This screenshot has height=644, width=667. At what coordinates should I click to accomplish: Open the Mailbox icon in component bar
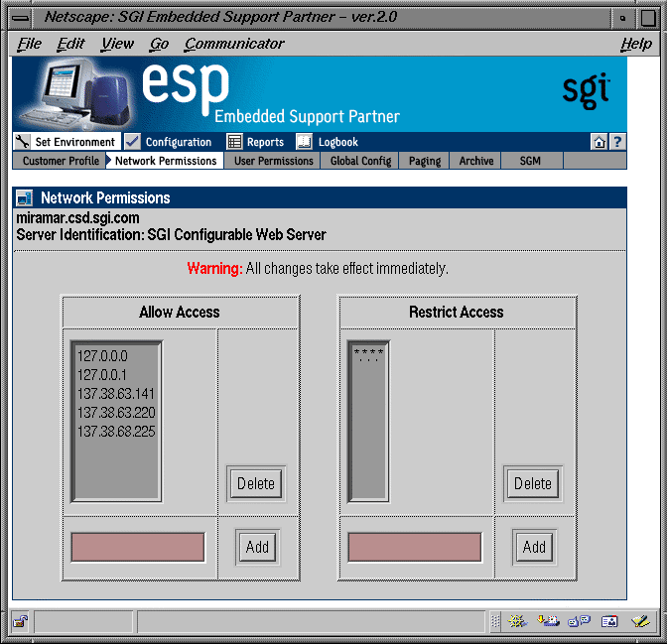click(x=548, y=621)
